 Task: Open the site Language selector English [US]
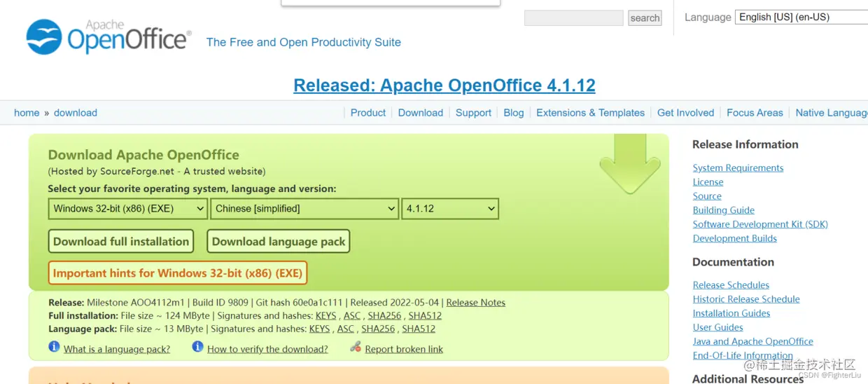click(x=801, y=18)
